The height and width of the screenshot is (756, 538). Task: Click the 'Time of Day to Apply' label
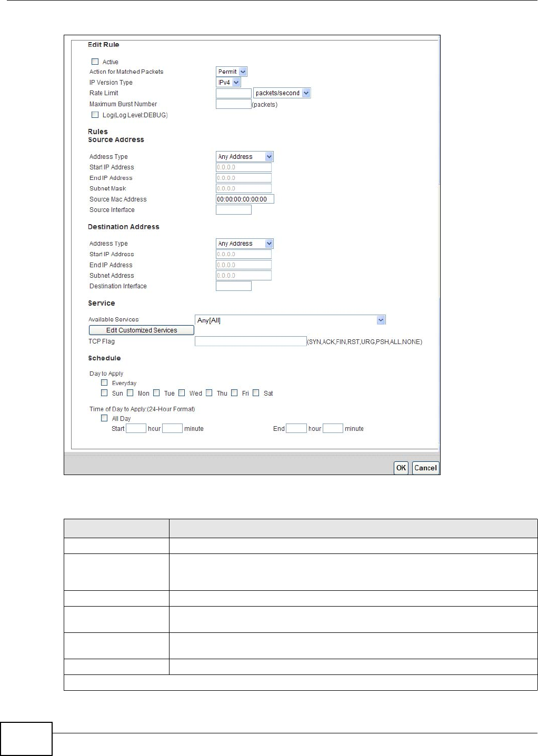pyautogui.click(x=142, y=409)
